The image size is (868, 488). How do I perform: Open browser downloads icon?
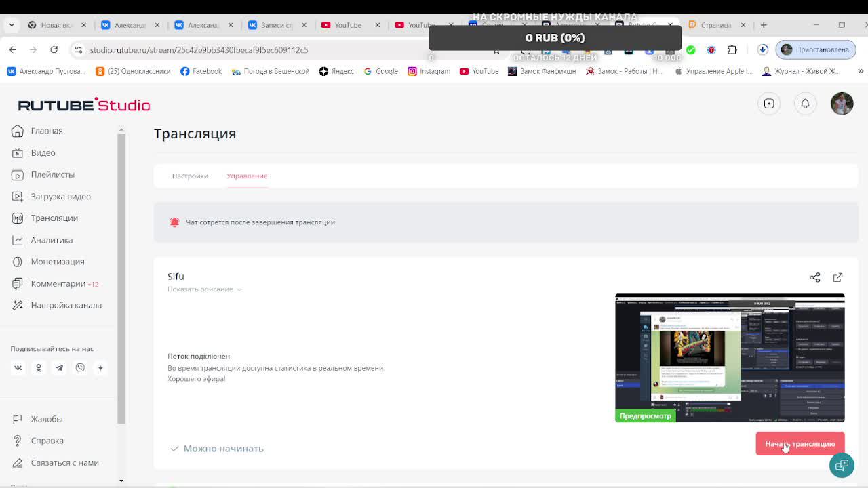(x=763, y=49)
